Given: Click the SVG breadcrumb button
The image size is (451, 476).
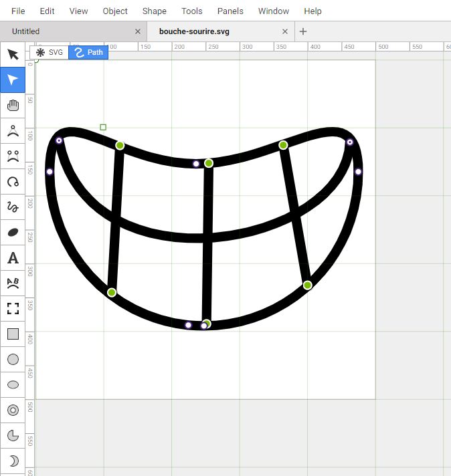Looking at the screenshot, I should pos(50,52).
